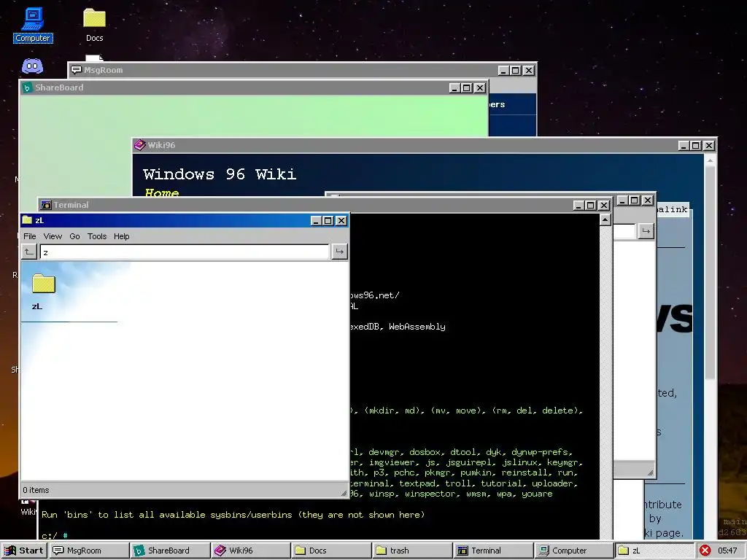This screenshot has width=747, height=560.
Task: Switch to Docs window from the taskbar
Action: [332, 551]
